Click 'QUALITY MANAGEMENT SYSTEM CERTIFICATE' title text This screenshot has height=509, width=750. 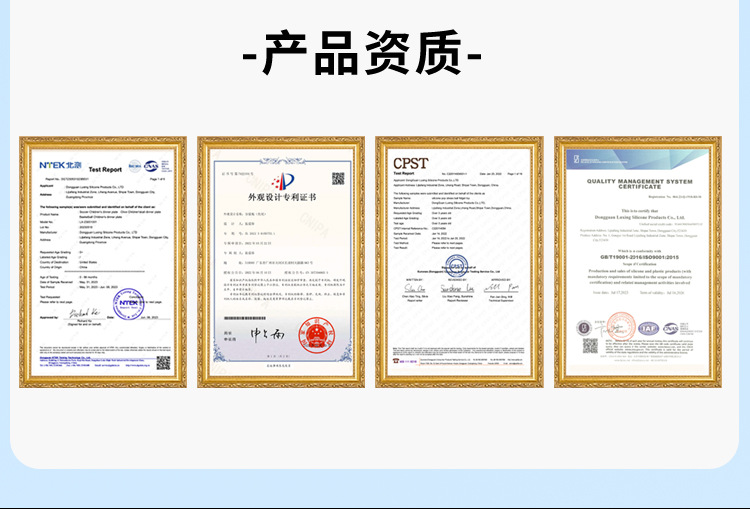640,184
